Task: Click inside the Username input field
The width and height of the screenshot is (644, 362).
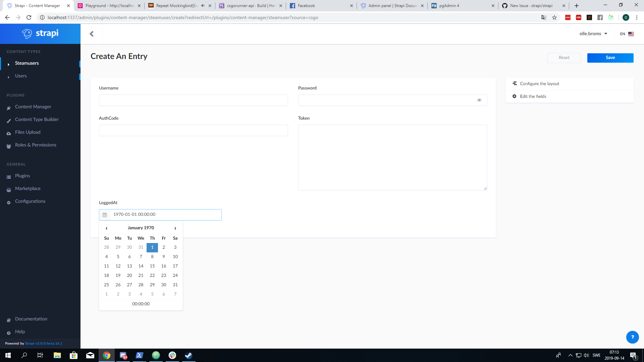Action: click(193, 100)
